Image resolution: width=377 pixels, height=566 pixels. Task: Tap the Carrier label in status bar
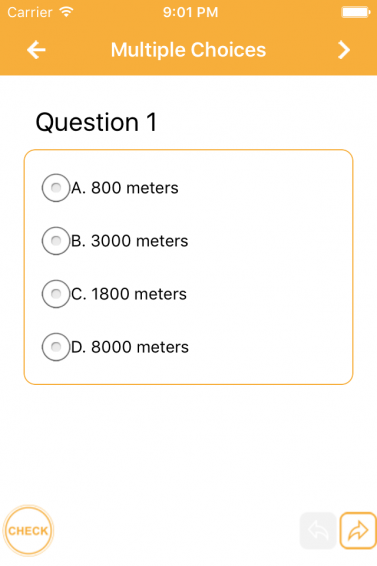point(30,12)
